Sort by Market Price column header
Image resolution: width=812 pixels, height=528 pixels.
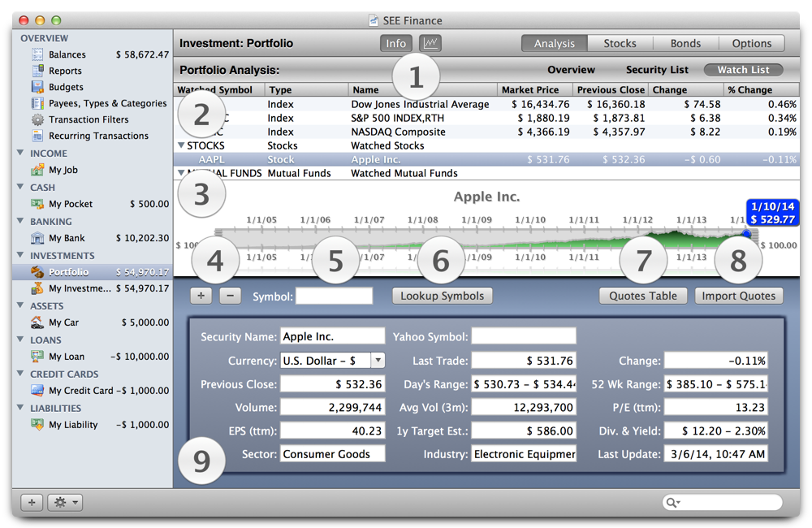click(534, 89)
